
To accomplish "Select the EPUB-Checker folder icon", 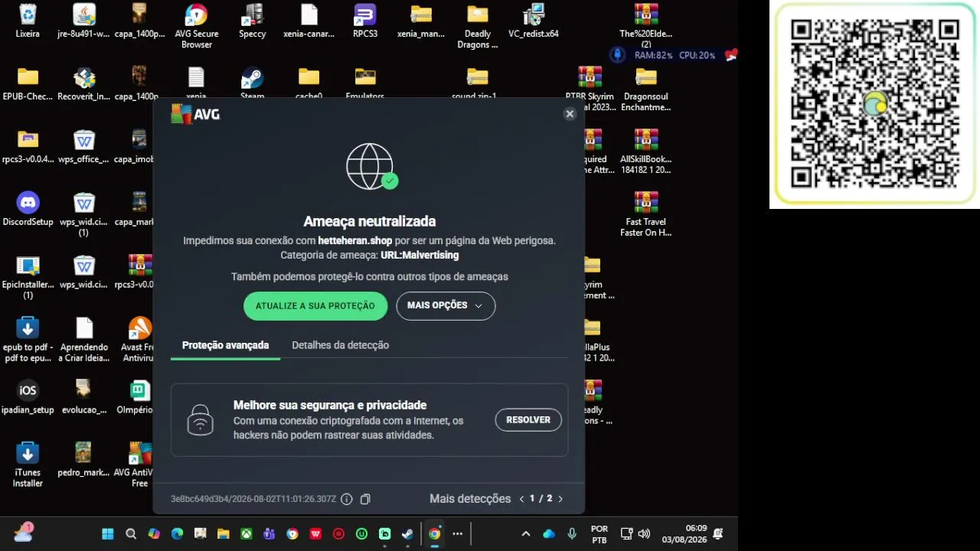I will [28, 83].
